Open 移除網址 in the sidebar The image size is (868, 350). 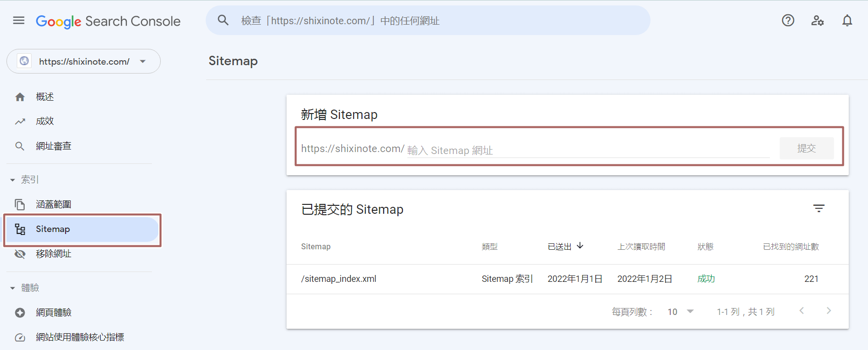coord(54,254)
